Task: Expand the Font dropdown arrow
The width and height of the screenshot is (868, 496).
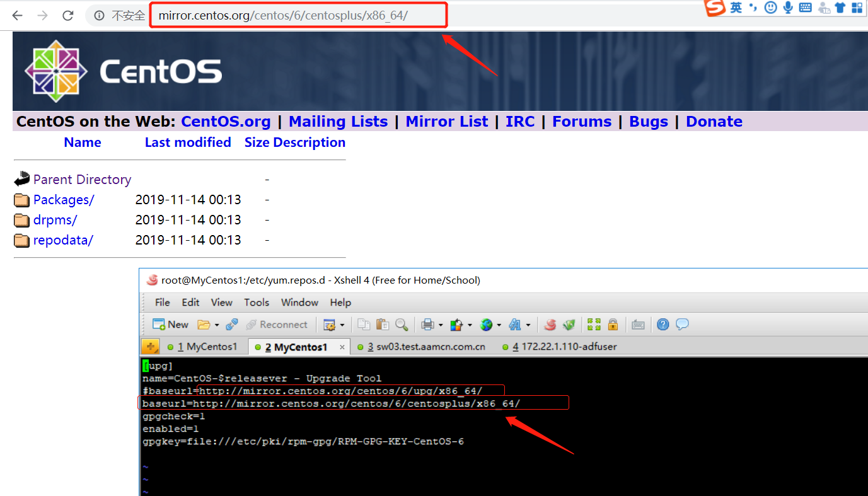Action: [528, 325]
